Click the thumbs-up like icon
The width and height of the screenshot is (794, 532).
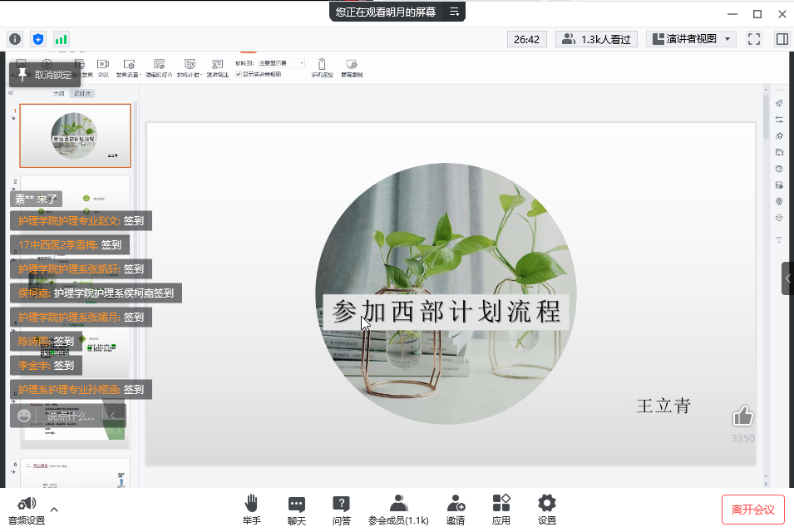coord(742,416)
